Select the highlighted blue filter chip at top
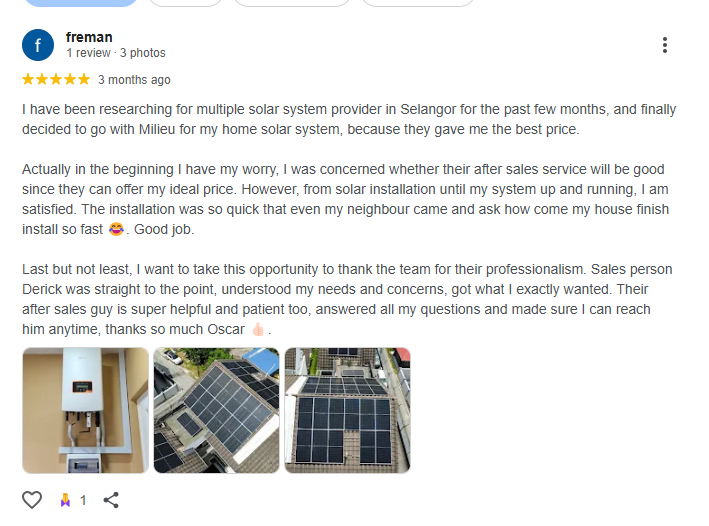709x526 pixels. pos(79,3)
